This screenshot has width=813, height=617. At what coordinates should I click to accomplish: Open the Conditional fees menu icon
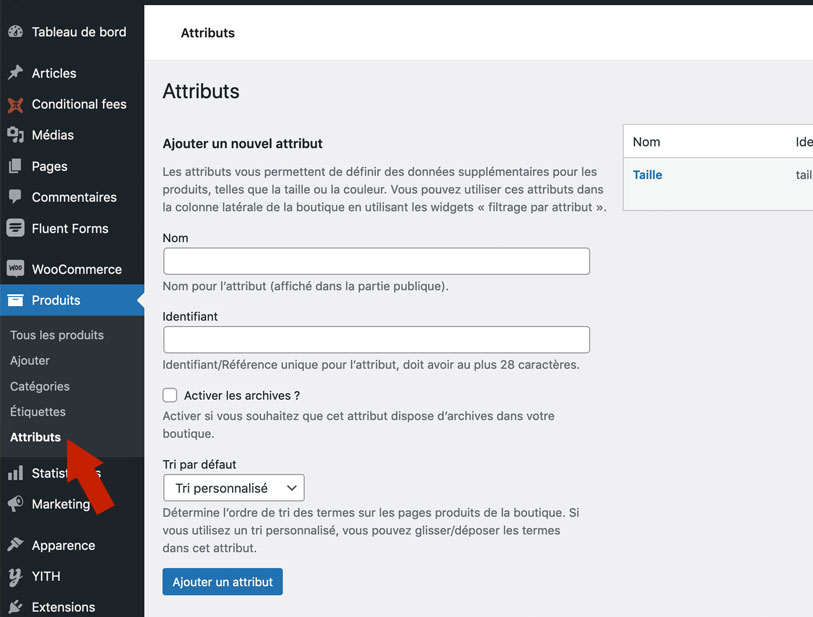(x=16, y=103)
